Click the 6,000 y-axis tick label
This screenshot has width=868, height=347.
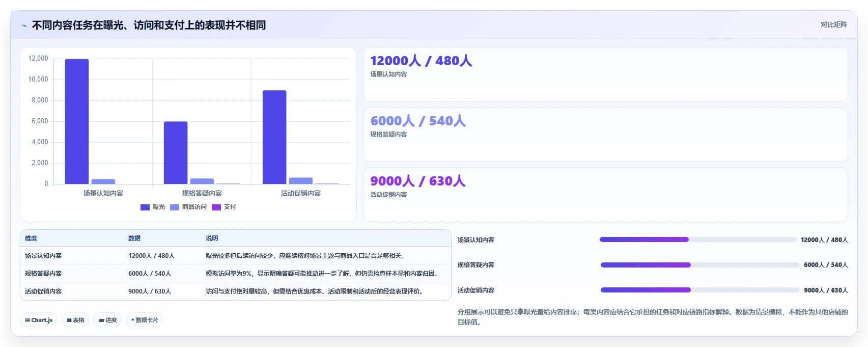(x=40, y=121)
